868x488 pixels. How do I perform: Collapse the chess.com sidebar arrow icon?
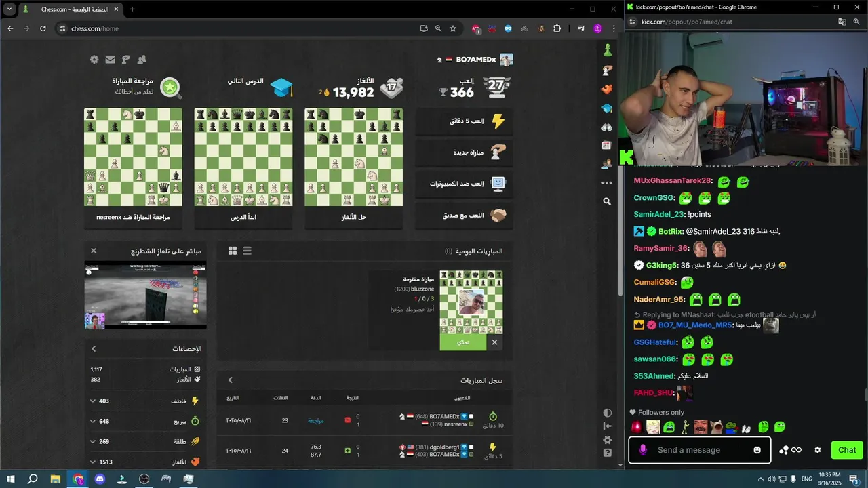(607, 426)
